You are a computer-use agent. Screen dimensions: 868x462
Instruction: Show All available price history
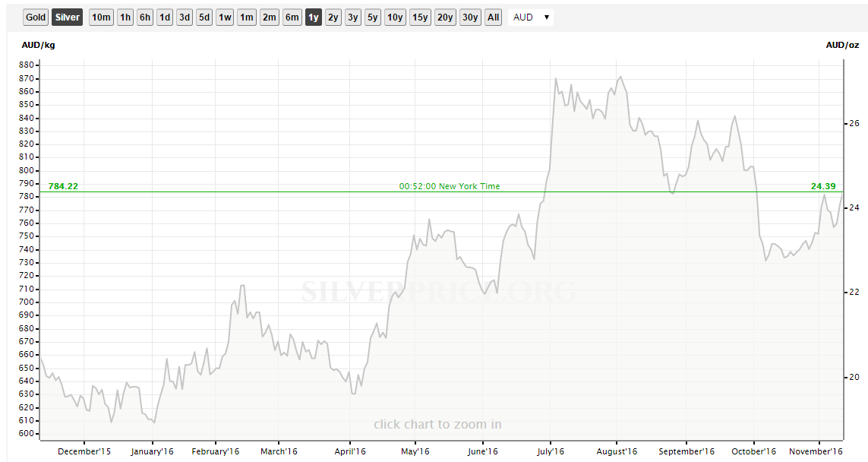tap(494, 17)
